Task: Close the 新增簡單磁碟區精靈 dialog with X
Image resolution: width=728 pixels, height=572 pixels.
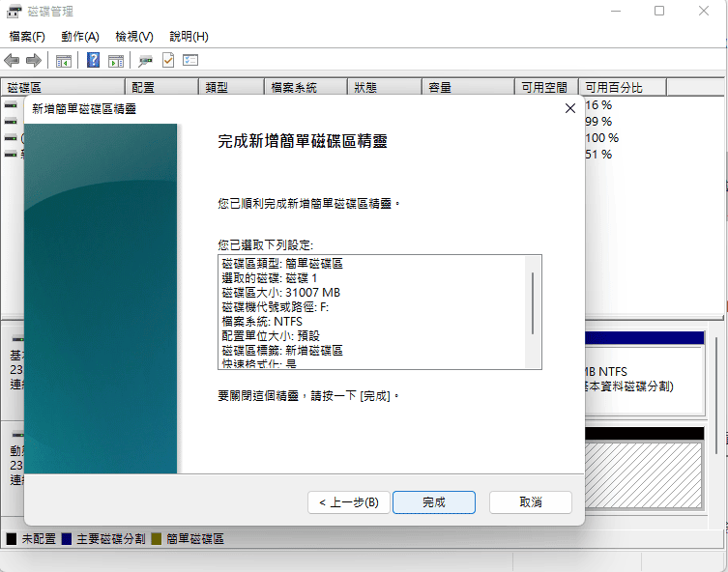Action: (570, 108)
